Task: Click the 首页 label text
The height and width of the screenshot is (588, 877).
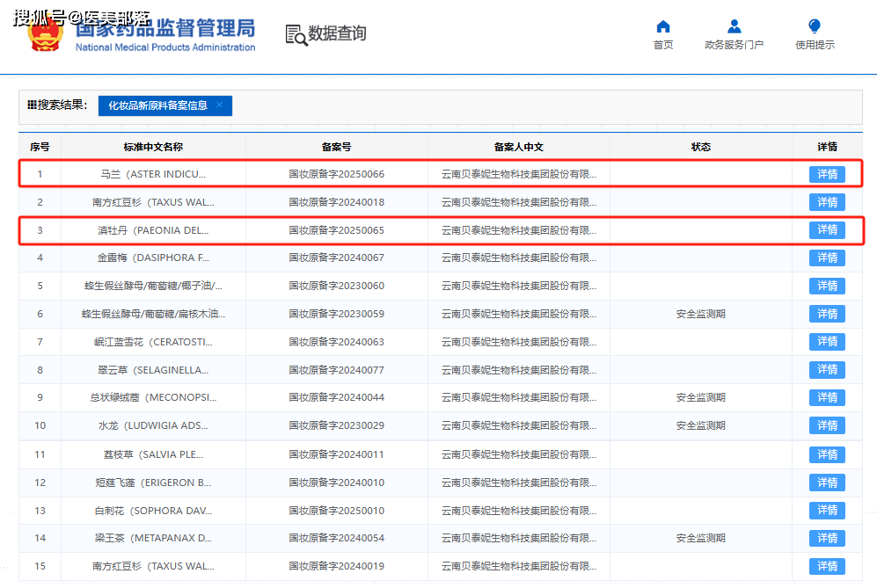Action: (662, 45)
